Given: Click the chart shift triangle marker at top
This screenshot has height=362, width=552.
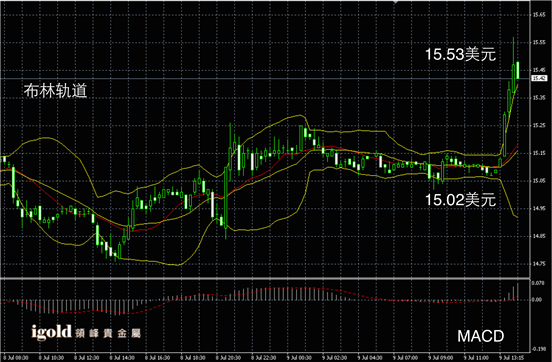Looking at the screenshot, I should 395,2.
